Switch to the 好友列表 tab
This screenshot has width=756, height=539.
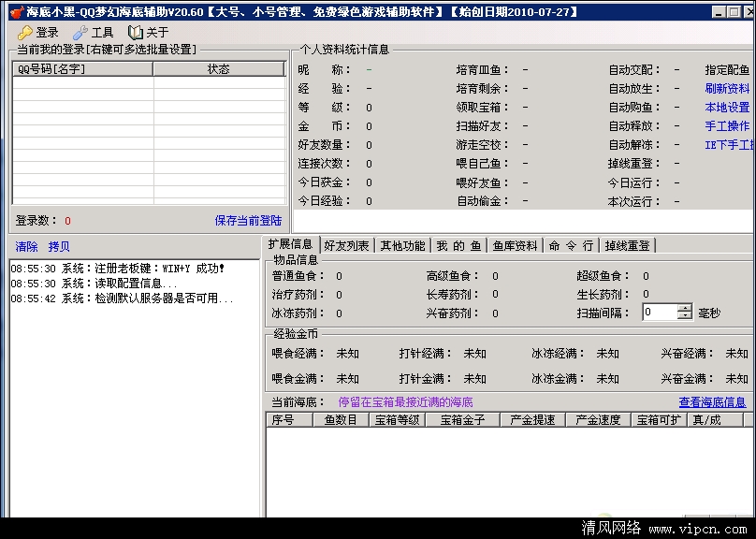point(345,245)
